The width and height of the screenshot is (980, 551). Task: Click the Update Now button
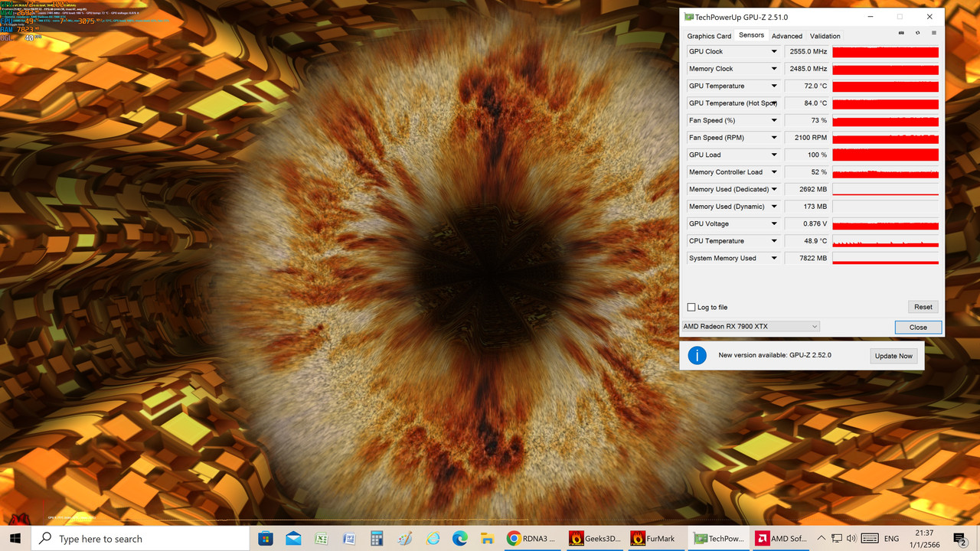click(893, 356)
